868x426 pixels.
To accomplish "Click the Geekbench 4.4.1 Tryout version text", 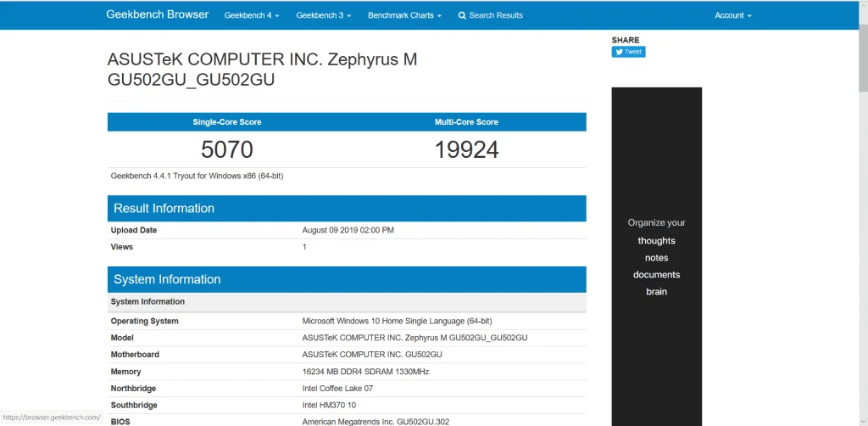I will [x=197, y=177].
